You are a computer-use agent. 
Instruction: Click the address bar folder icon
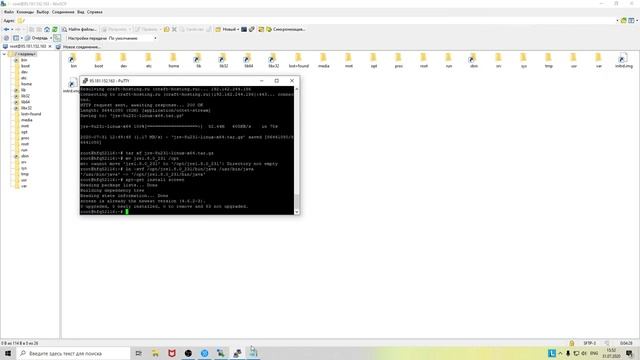tap(21, 20)
